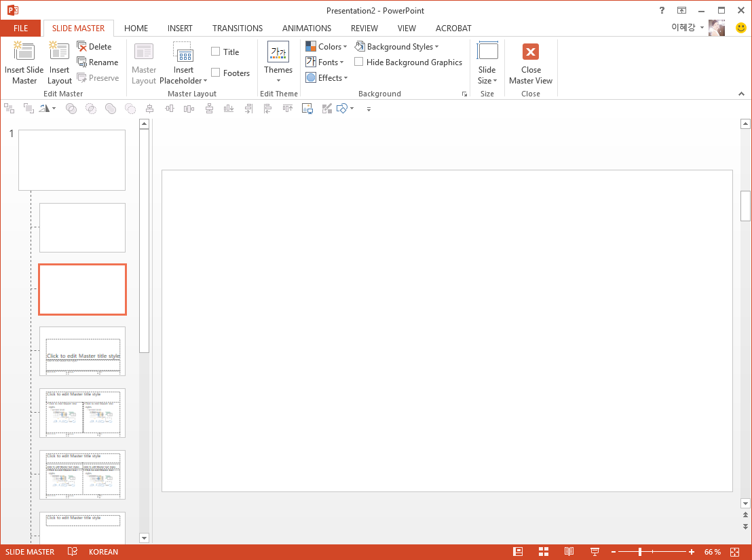Switch to the ANIMATIONS ribbon tab
This screenshot has width=752, height=560.
pos(306,28)
